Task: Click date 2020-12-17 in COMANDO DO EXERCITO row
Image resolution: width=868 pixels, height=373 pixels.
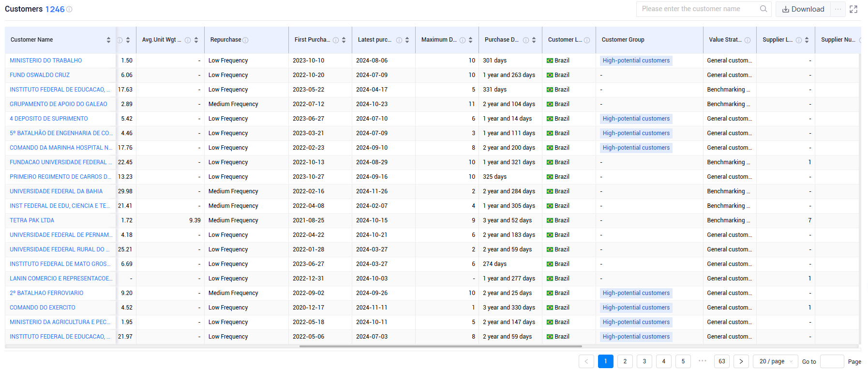Action: click(x=309, y=308)
